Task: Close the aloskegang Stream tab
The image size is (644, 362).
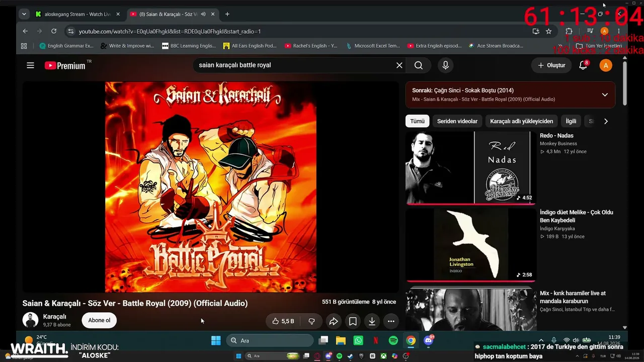Action: click(118, 14)
